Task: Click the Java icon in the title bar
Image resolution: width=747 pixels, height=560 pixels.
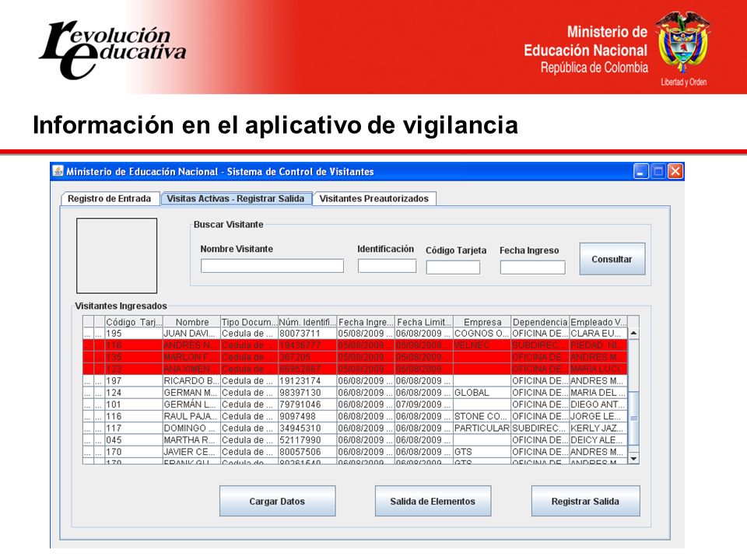Action: pos(58,171)
